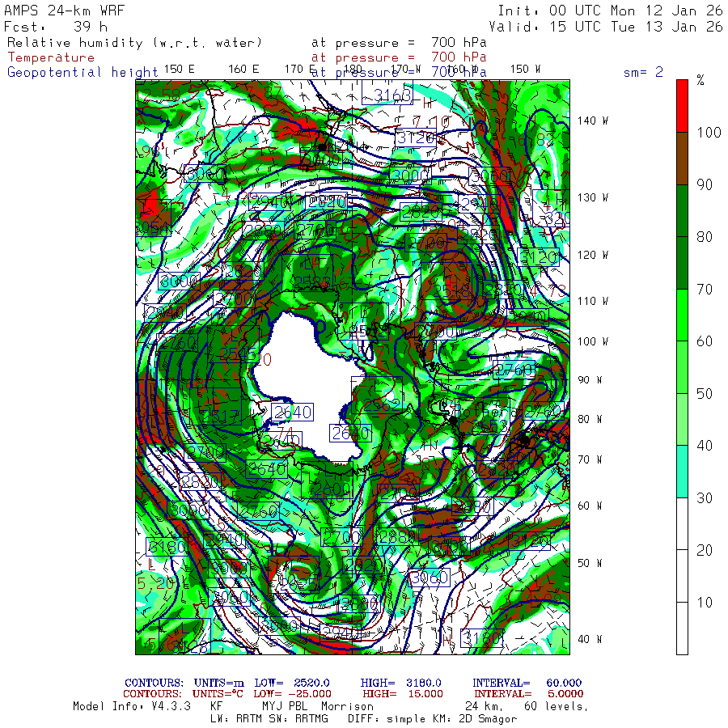Click the '60 W' longitude label
The width and height of the screenshot is (728, 728).
pyautogui.click(x=590, y=506)
